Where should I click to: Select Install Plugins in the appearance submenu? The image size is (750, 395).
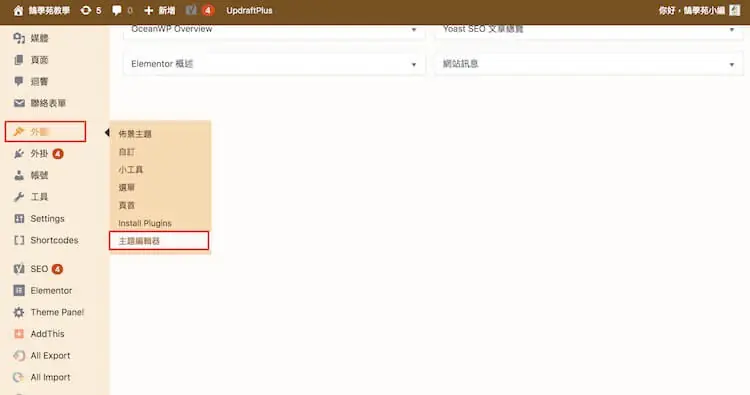click(x=145, y=223)
